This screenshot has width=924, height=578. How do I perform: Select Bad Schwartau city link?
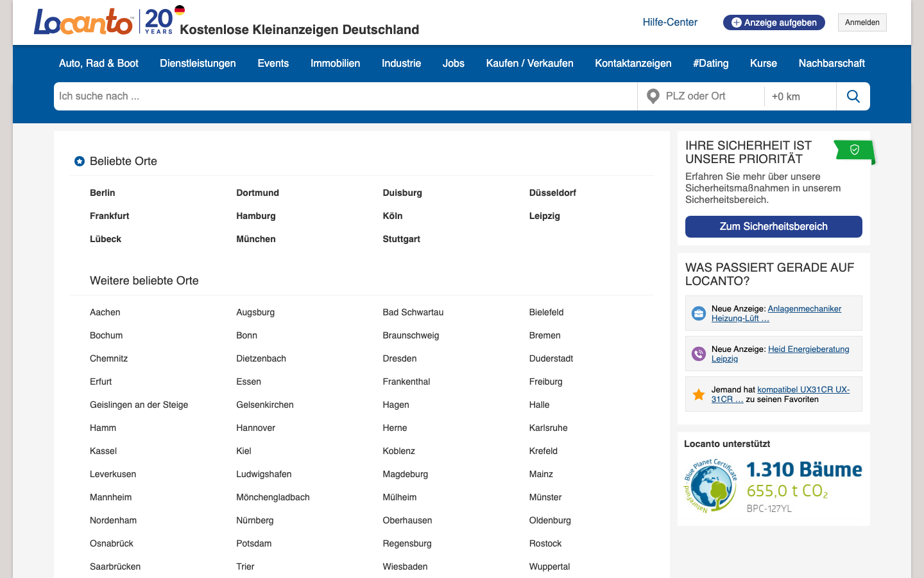(413, 312)
